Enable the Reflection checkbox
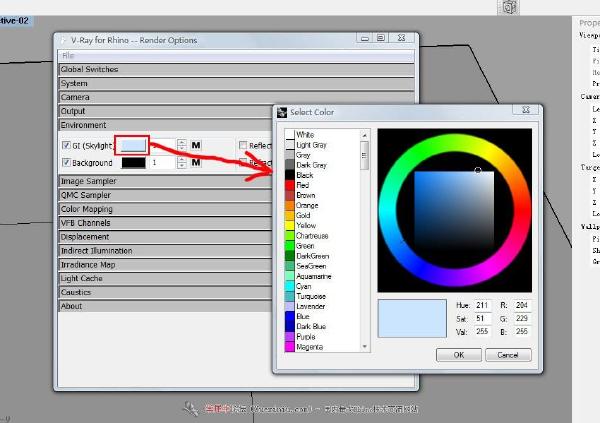The height and width of the screenshot is (423, 600). point(243,145)
